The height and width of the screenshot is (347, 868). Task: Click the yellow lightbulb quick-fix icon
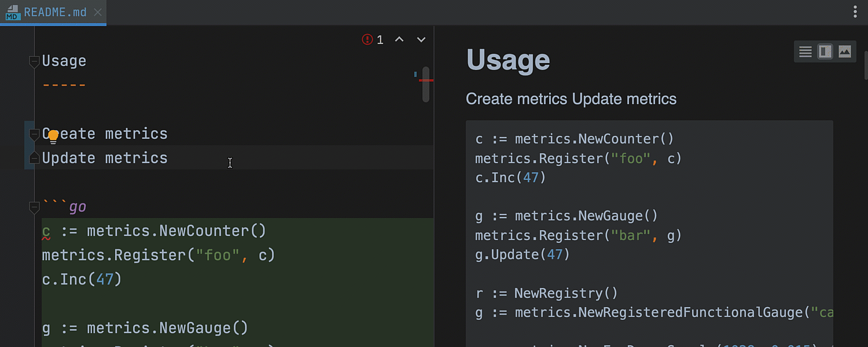click(53, 136)
